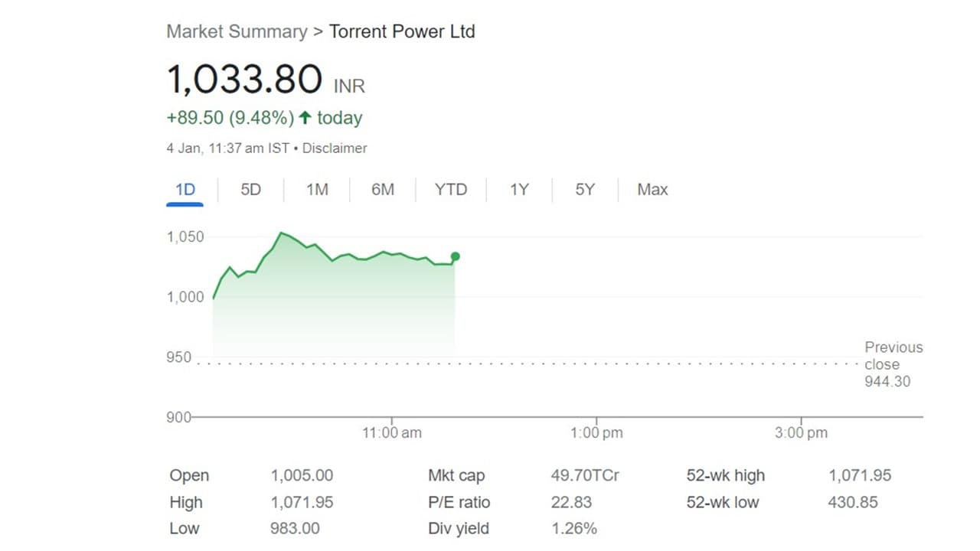Switch to the 1Y chart tab

519,190
